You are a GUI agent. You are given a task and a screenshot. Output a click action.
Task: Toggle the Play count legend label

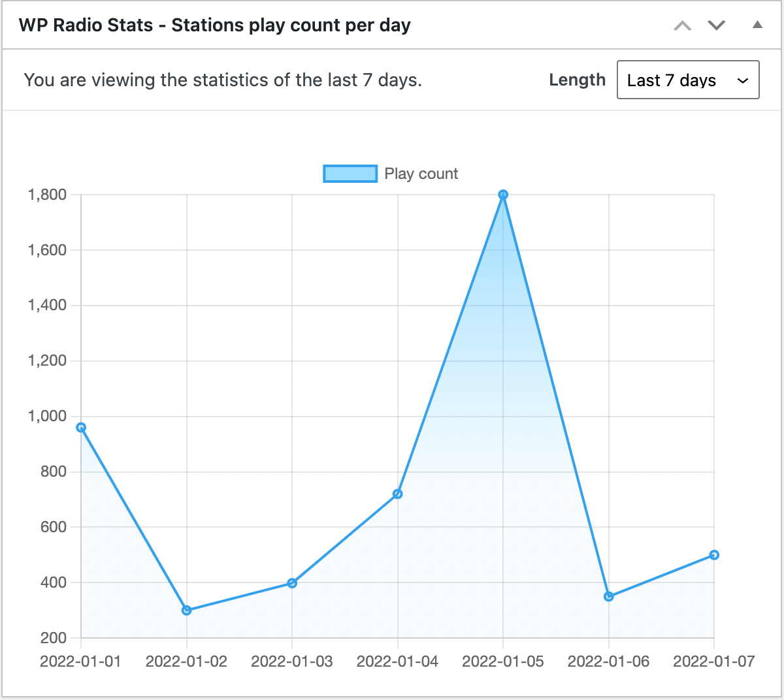(421, 174)
